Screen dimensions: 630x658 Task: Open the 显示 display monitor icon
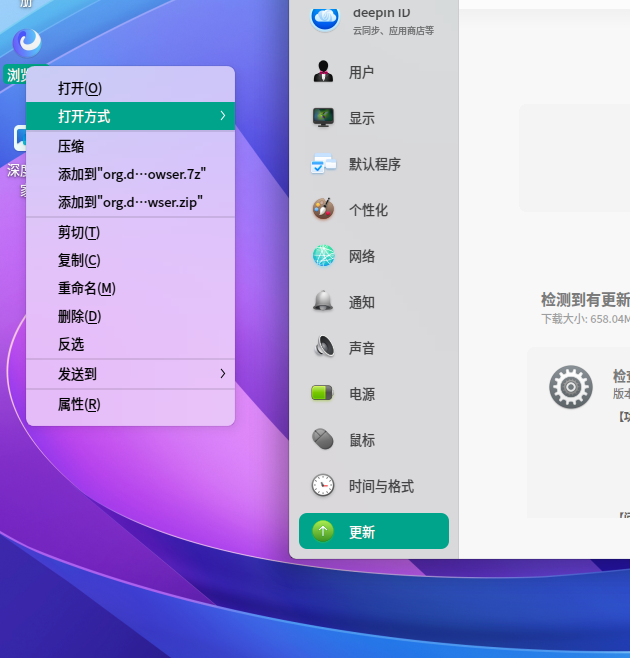[323, 118]
